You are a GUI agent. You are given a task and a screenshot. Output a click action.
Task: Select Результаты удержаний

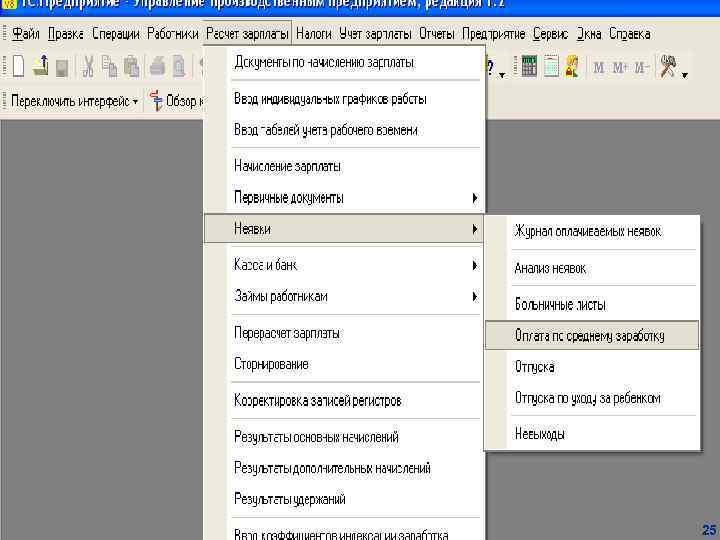[344, 499]
